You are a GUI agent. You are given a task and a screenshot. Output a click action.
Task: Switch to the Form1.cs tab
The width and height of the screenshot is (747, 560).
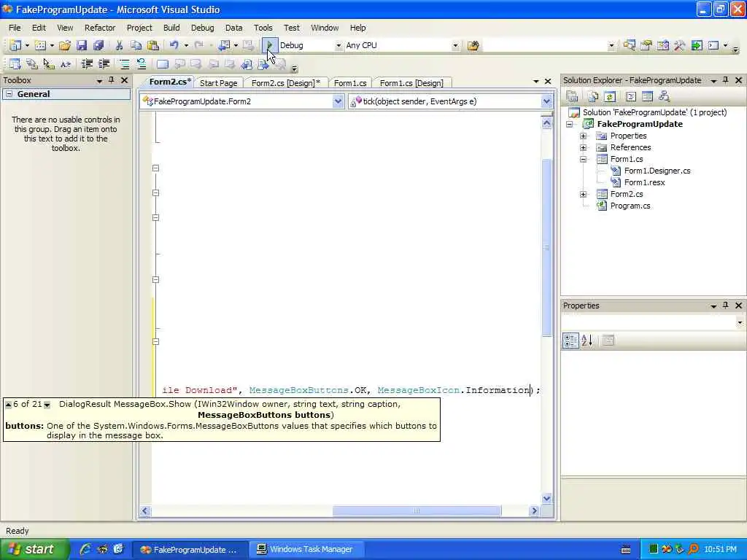pyautogui.click(x=350, y=83)
